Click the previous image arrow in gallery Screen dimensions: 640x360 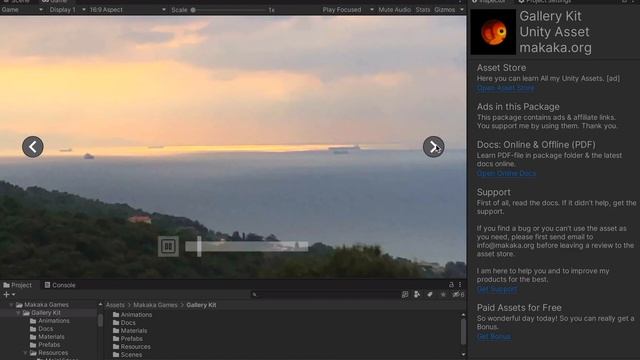pos(33,147)
